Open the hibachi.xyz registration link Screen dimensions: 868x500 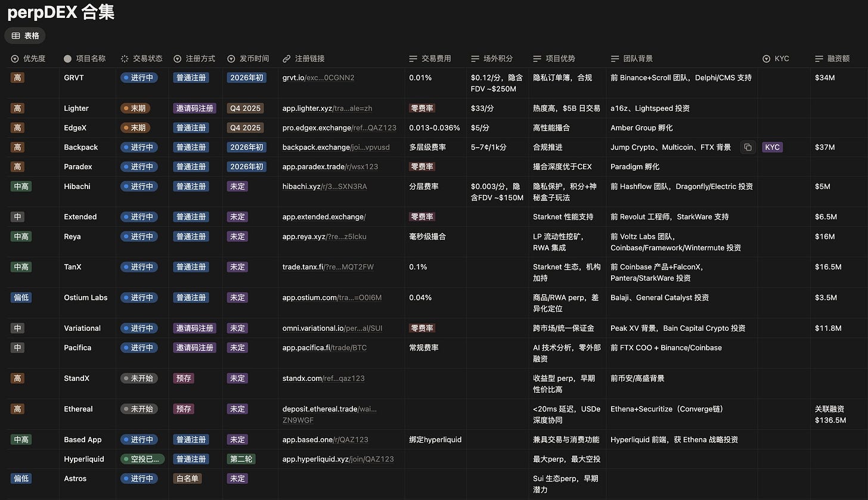tap(325, 187)
